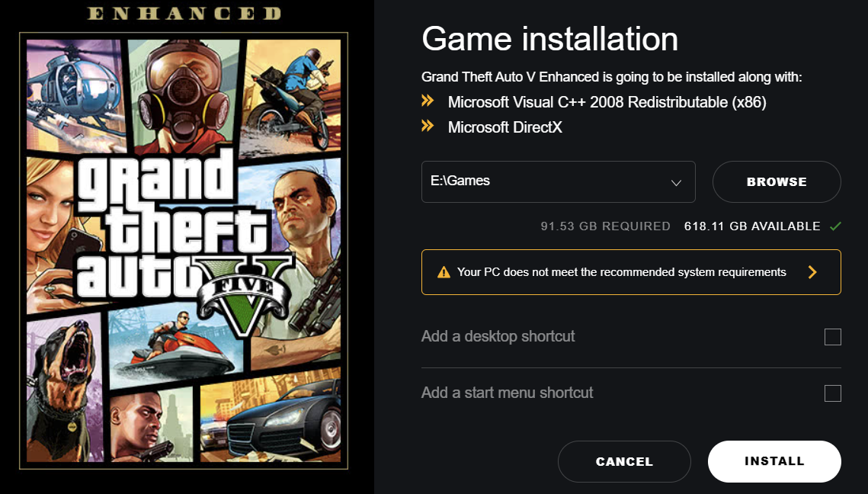Click the ENHANCED logo above the cover art
This screenshot has height=494, width=868.
(x=185, y=12)
